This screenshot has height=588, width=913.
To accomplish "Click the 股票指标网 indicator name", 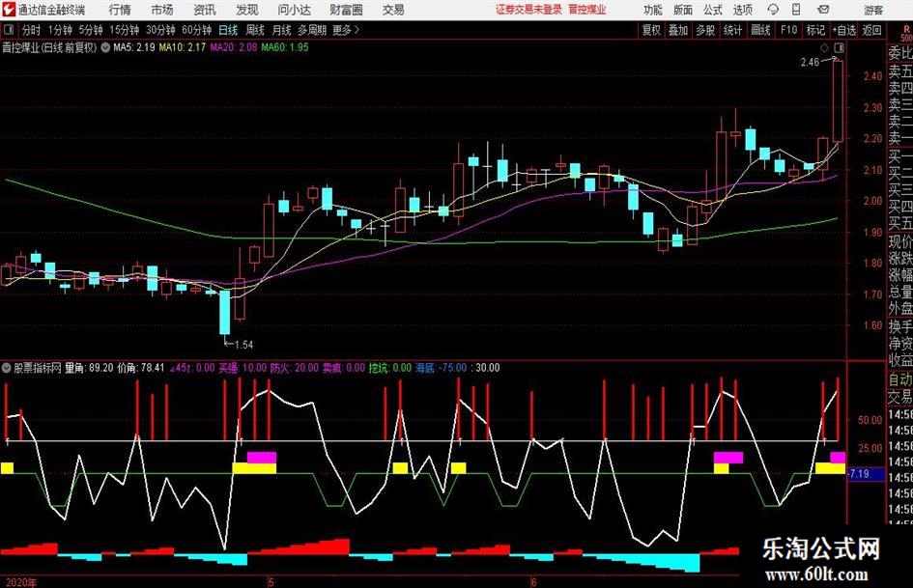I will click(38, 368).
